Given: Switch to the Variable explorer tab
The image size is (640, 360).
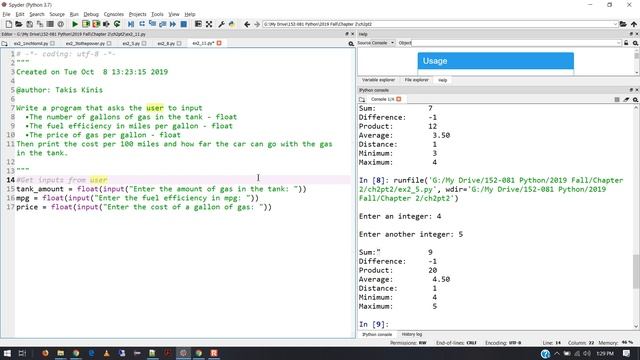Looking at the screenshot, I should point(378,80).
